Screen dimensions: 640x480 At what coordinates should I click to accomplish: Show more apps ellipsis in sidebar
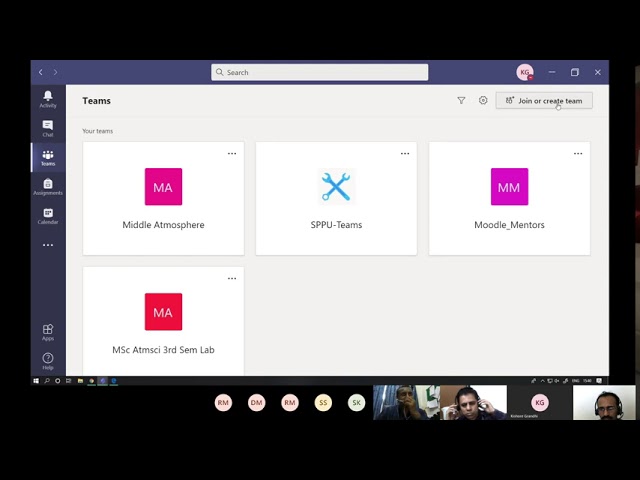[x=48, y=245]
